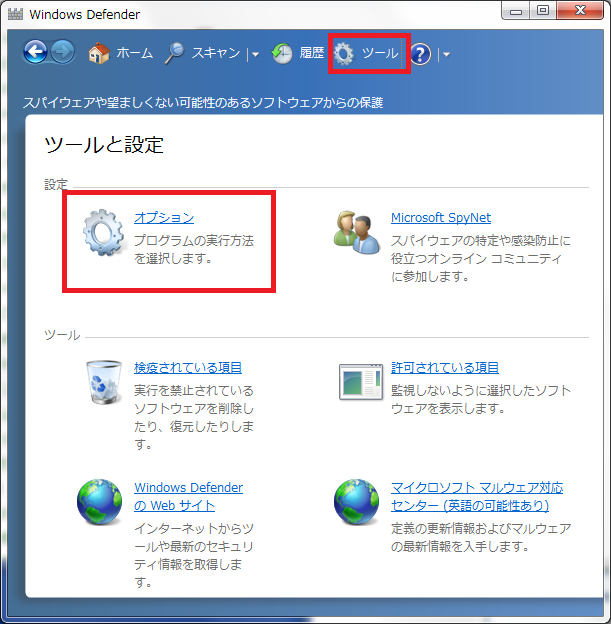Select 履歴 in the toolbar
Image resolution: width=611 pixels, height=624 pixels.
point(311,53)
